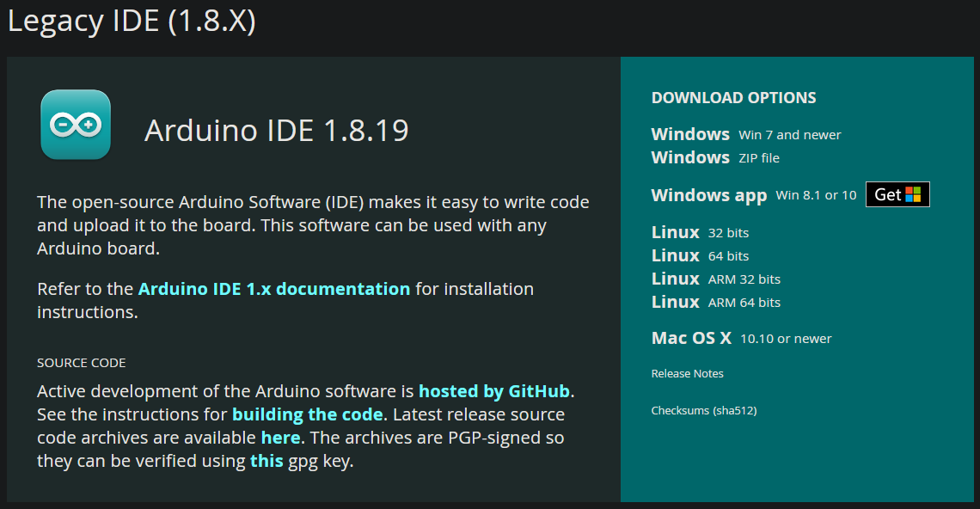The height and width of the screenshot is (509, 980).
Task: Click the Legacy IDE (1.8.X) heading
Action: (132, 21)
